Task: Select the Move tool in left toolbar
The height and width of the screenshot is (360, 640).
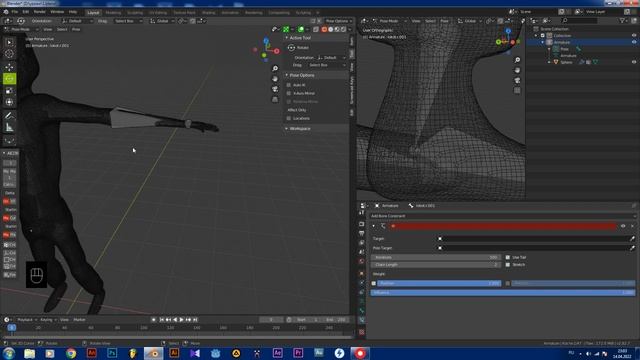Action: pos(9,67)
